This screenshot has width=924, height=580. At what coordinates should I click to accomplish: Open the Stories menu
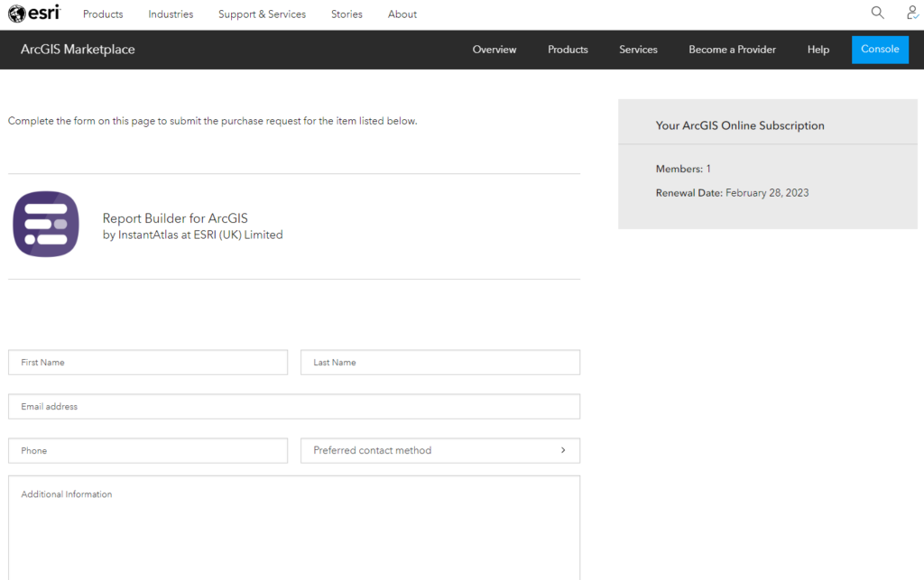pyautogui.click(x=346, y=14)
